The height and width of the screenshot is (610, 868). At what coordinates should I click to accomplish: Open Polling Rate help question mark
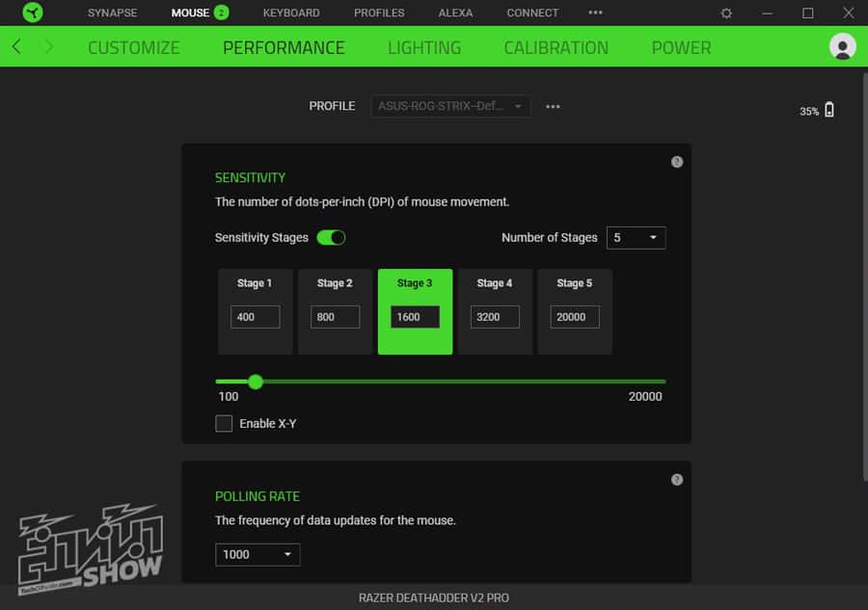(x=676, y=480)
